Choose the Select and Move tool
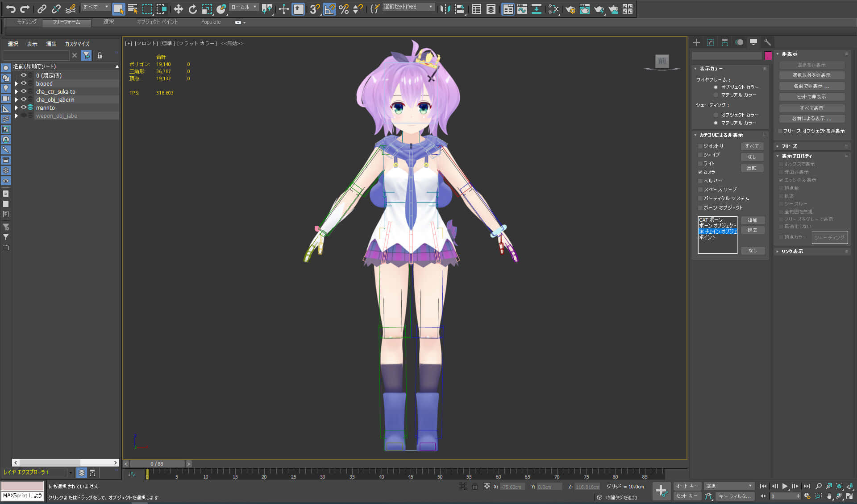Image resolution: width=857 pixels, height=504 pixels. [x=178, y=8]
